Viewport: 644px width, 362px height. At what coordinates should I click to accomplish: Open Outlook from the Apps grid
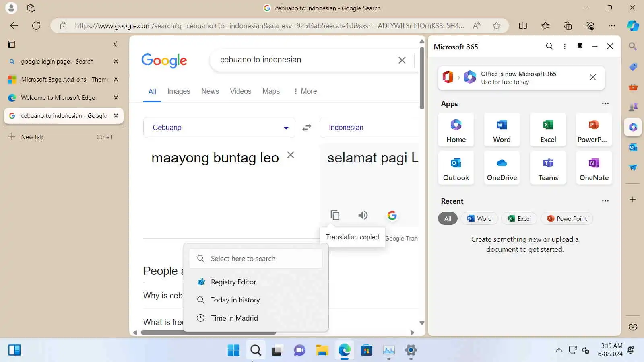(456, 167)
